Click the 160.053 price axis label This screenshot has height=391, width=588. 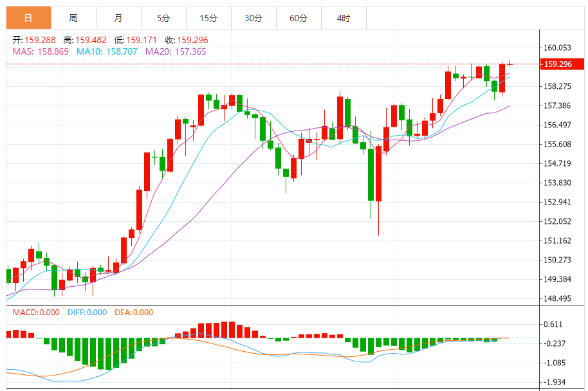click(557, 48)
